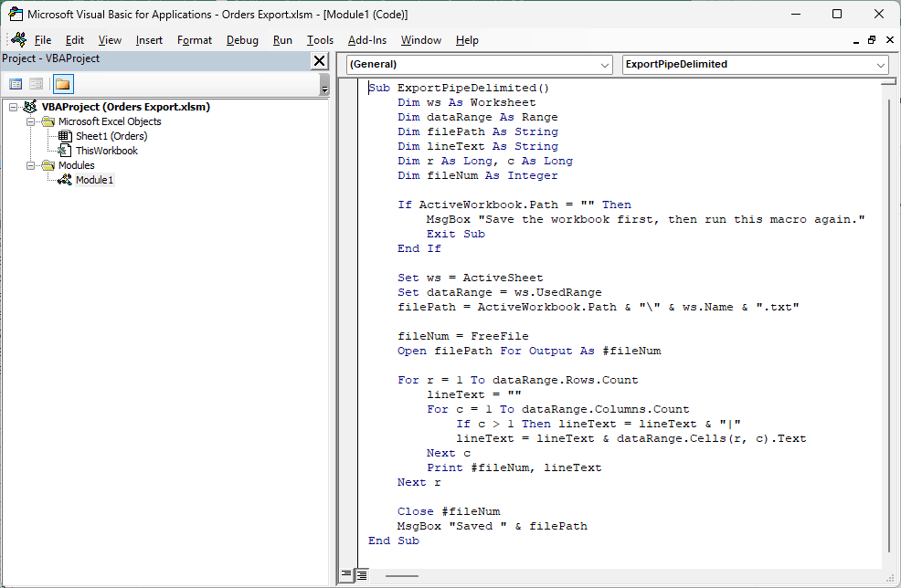Collapse the VBAProject (Orders Export.xlsm) node

tap(13, 108)
